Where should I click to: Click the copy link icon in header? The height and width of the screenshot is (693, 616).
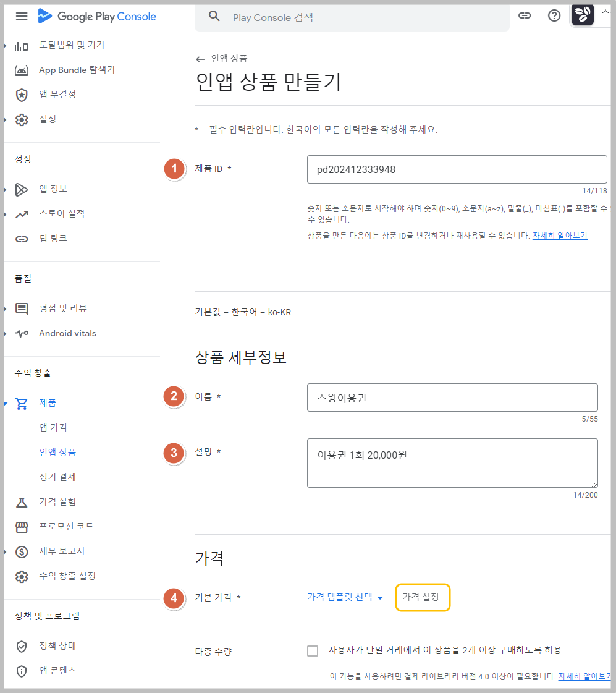coord(525,16)
